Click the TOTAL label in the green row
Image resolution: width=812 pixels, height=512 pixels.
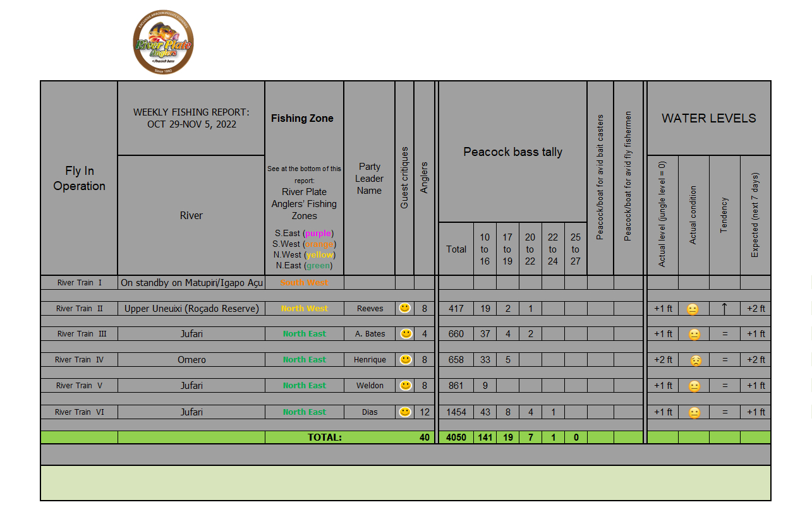point(324,437)
